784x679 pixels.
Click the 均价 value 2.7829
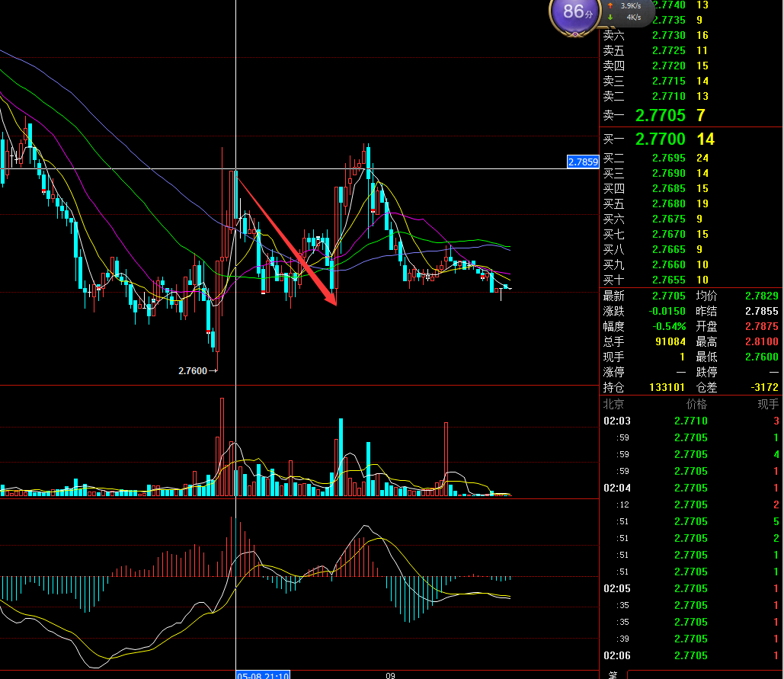point(761,296)
